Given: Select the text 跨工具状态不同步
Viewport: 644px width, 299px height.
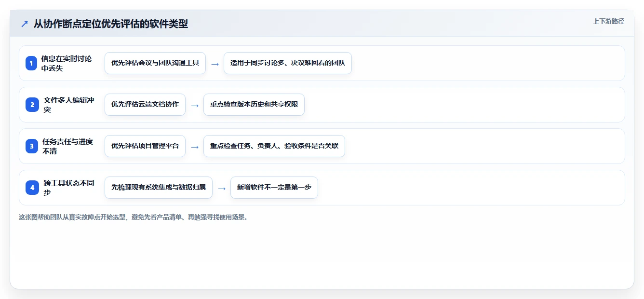Looking at the screenshot, I should 69,188.
